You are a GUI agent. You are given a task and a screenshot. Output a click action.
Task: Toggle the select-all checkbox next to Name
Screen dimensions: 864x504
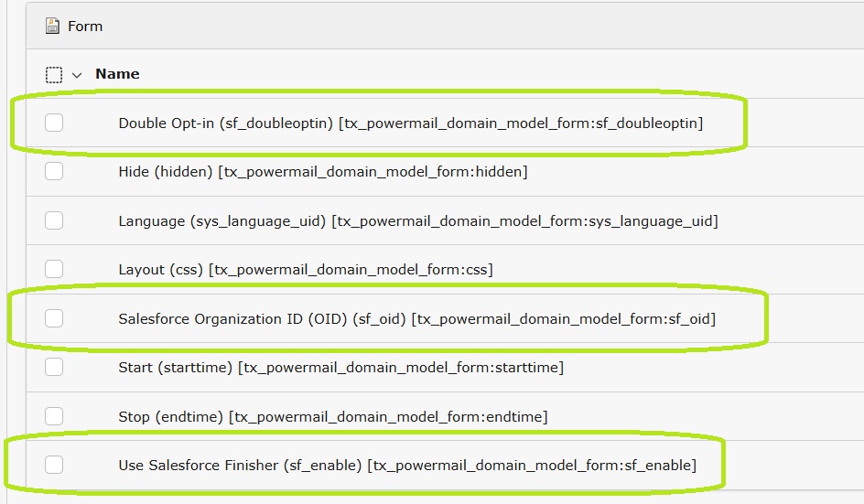(54, 74)
